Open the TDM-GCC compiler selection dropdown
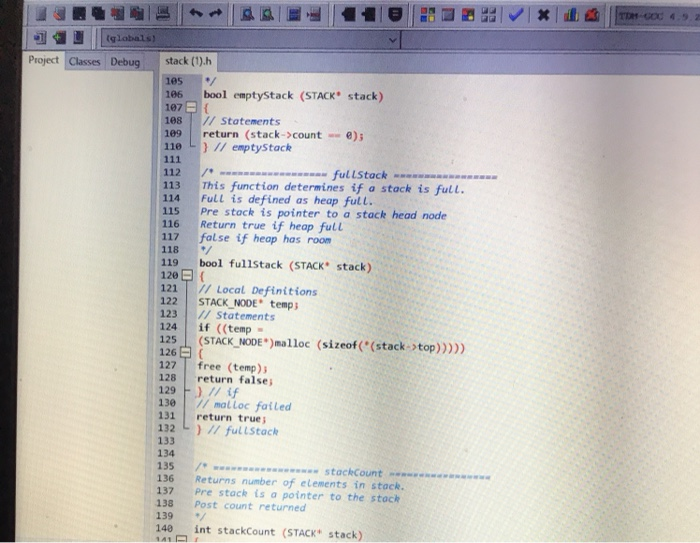 [657, 17]
